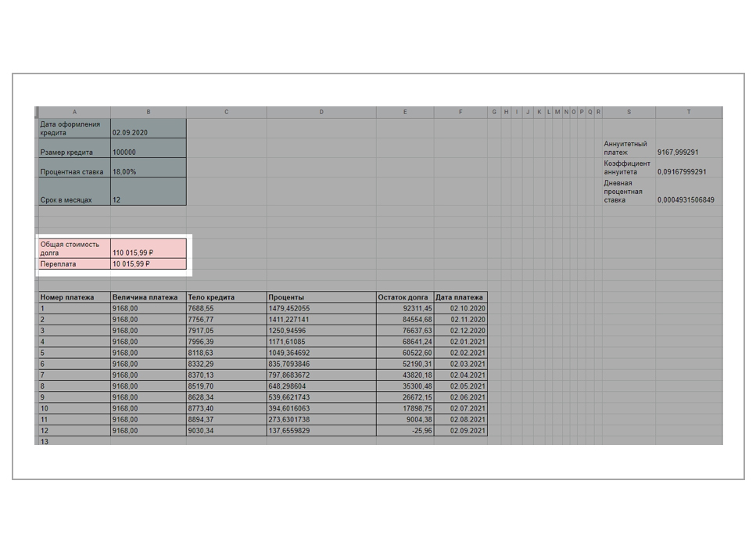Select column D header
Viewport: 756px width, 556px height.
[321, 112]
